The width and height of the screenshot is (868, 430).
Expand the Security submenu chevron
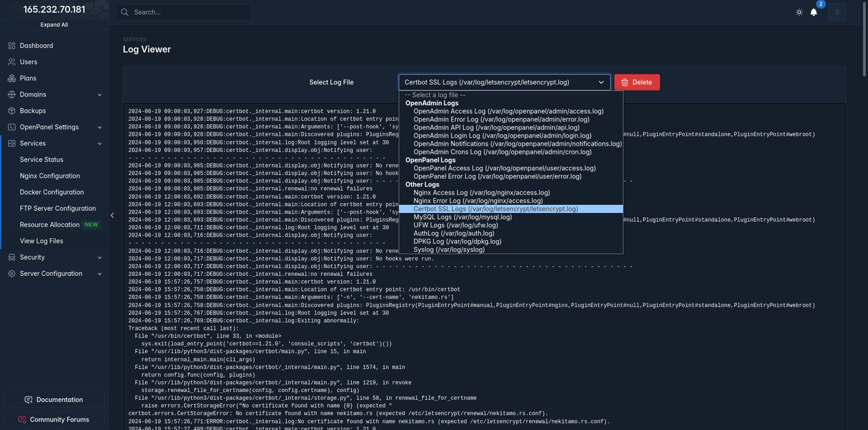(100, 257)
